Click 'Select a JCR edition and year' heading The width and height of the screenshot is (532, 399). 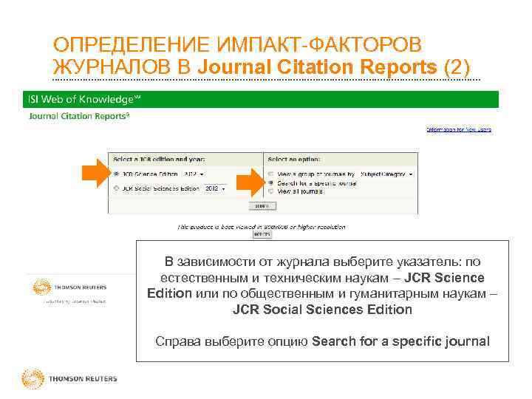(159, 159)
